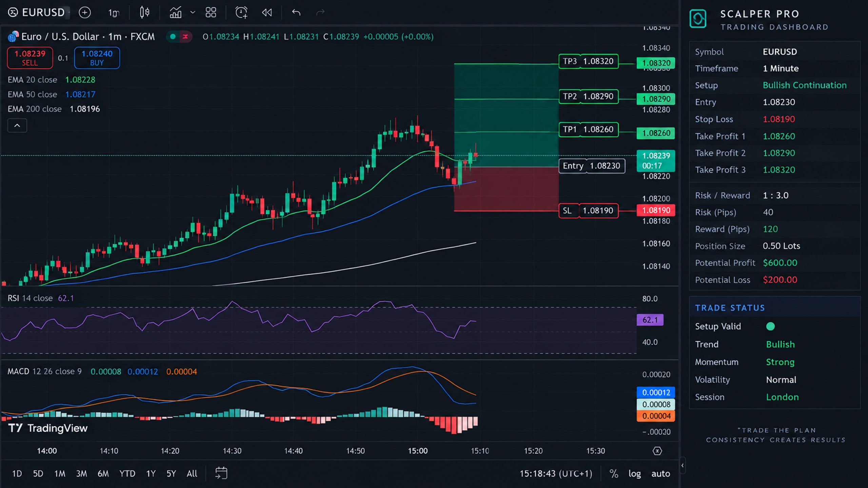The width and height of the screenshot is (868, 488).
Task: Edit the 0.1 order quantity
Action: [63, 58]
